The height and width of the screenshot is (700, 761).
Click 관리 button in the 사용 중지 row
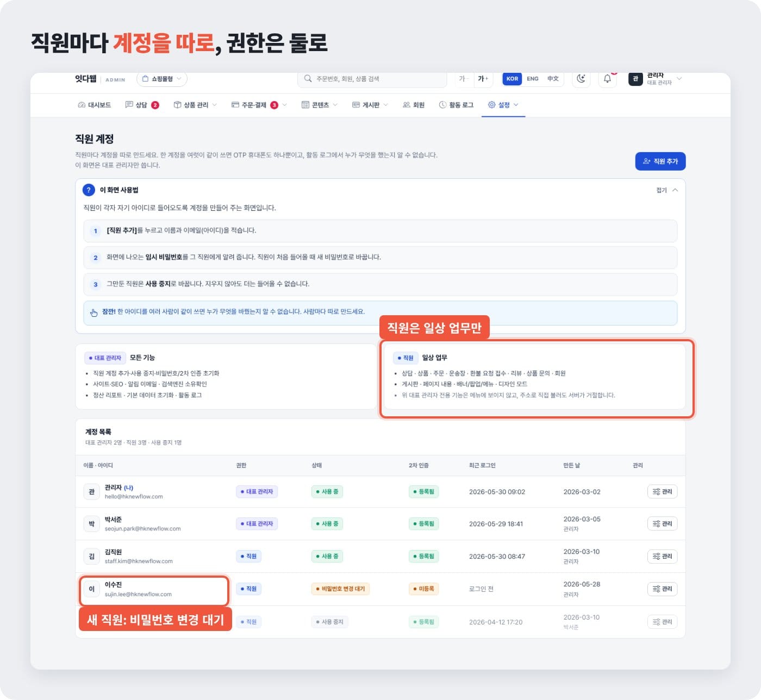pos(662,622)
